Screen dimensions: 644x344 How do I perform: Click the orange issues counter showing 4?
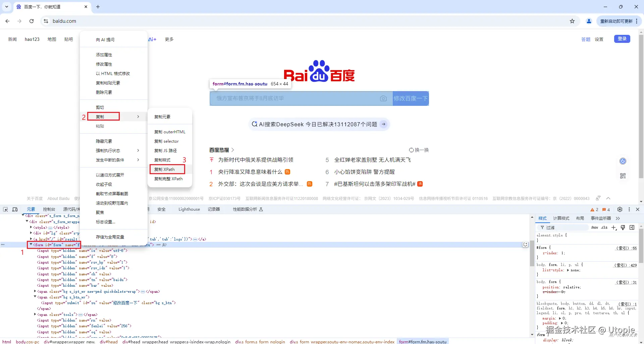click(606, 210)
